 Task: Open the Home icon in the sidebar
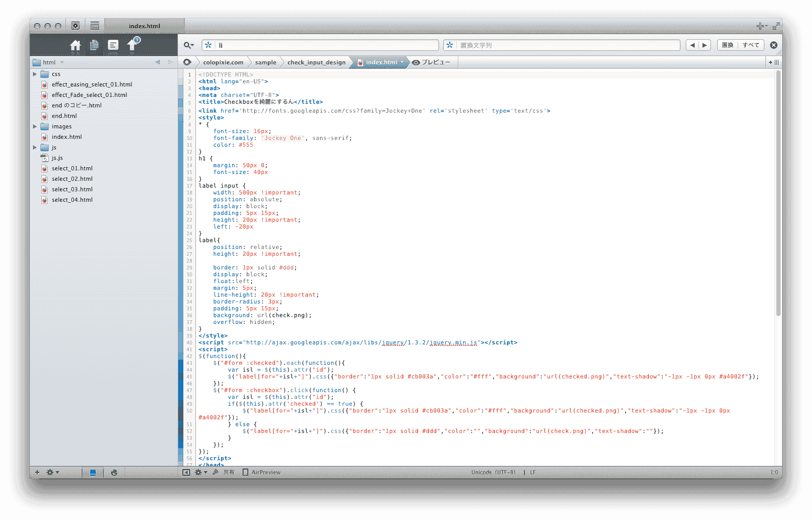[75, 46]
